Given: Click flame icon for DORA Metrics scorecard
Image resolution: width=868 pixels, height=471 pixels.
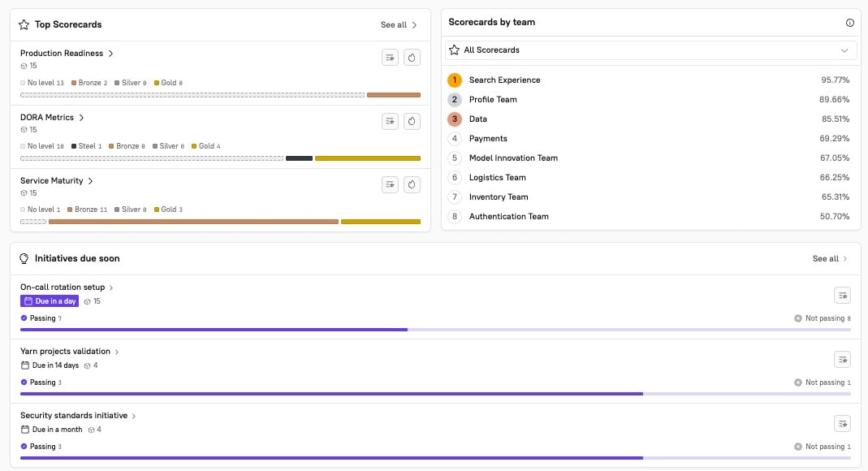Looking at the screenshot, I should [412, 121].
